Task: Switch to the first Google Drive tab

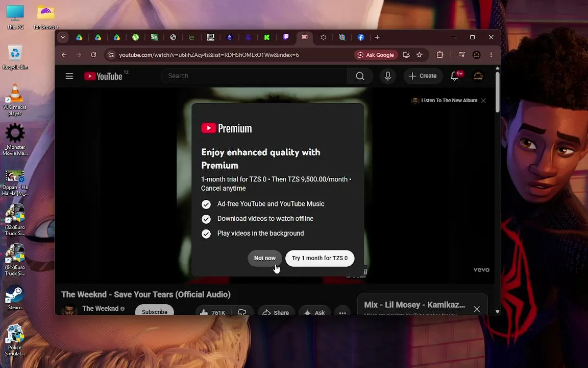Action: (x=79, y=37)
